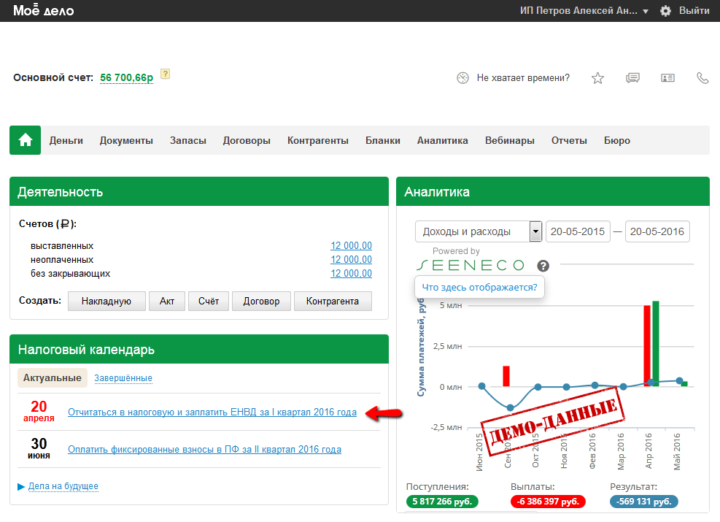Viewport: 720px width, 522px height.
Task: Click the phone call icon
Action: [x=703, y=78]
